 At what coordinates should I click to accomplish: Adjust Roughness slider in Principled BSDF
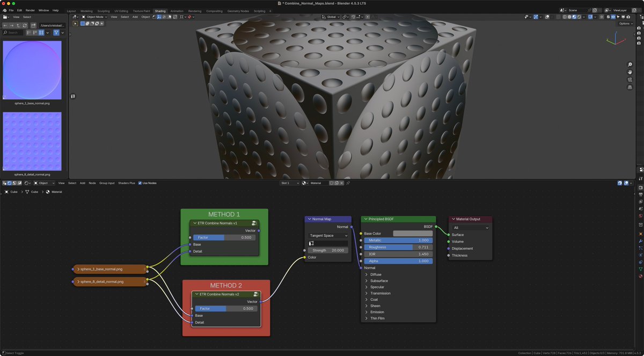pos(398,247)
